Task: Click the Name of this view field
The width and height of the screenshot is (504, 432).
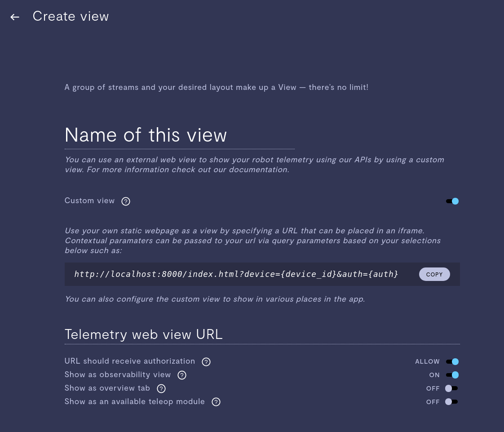Action: (x=179, y=135)
